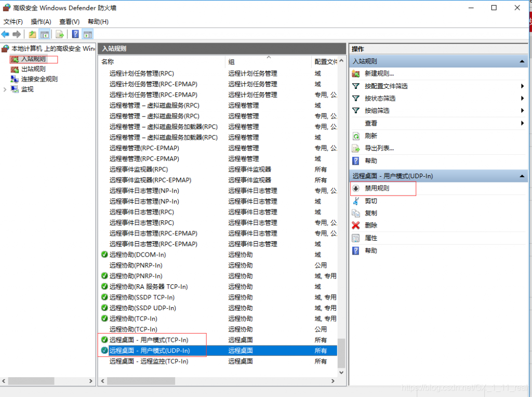Click the 新建规则 icon in actions pane
The image size is (532, 397).
(356, 74)
